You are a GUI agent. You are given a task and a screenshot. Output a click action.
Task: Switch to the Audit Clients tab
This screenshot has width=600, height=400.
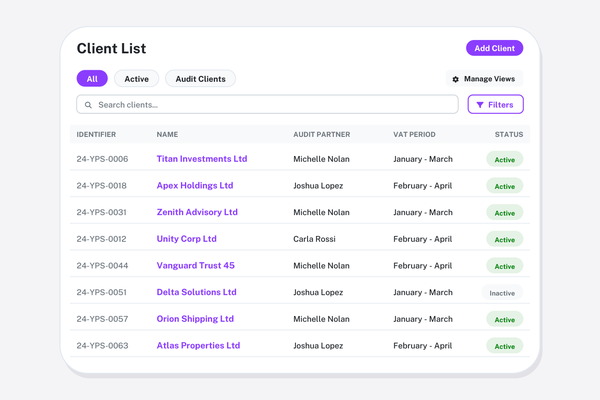pyautogui.click(x=201, y=79)
